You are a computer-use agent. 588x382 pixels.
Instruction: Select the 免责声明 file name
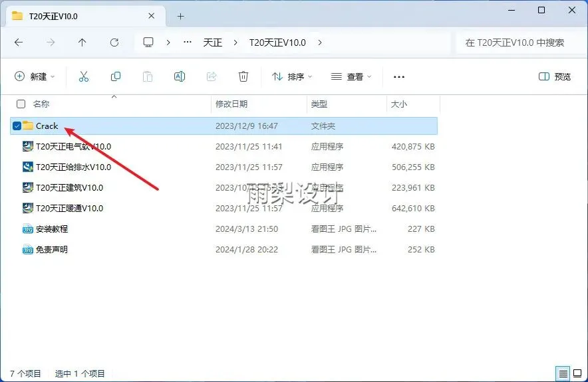[52, 249]
